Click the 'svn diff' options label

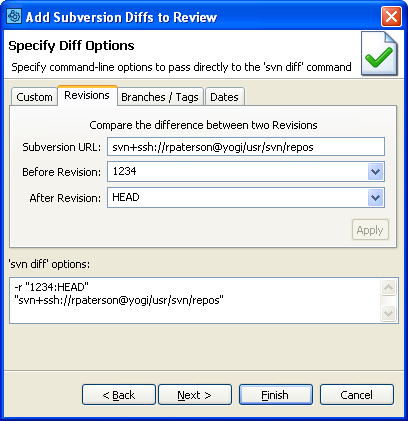[49, 264]
